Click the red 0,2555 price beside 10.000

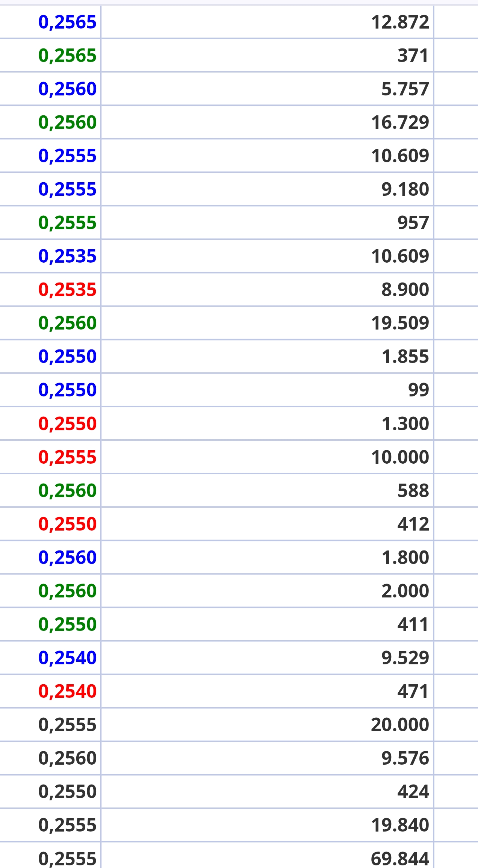[x=67, y=457]
